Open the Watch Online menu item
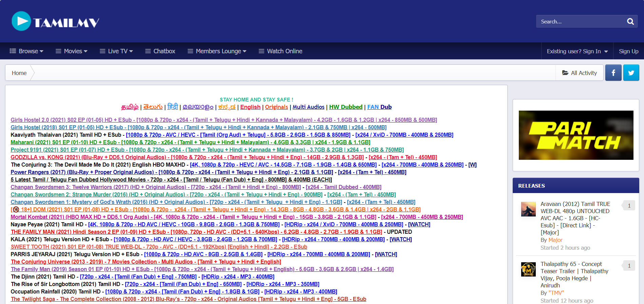 pyautogui.click(x=281, y=51)
